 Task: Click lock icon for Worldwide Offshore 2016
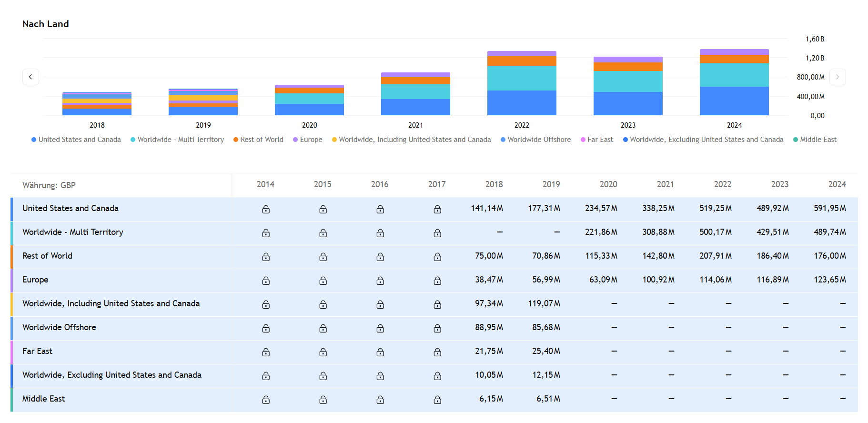coord(380,328)
